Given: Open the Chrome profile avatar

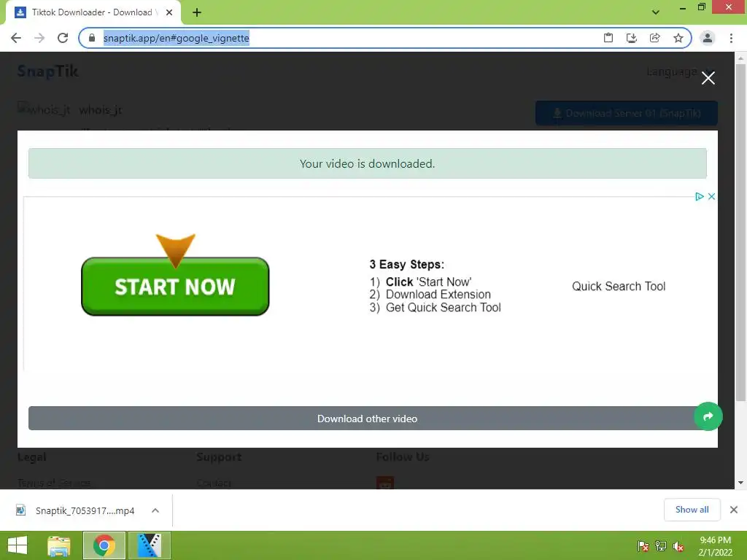Looking at the screenshot, I should point(708,38).
